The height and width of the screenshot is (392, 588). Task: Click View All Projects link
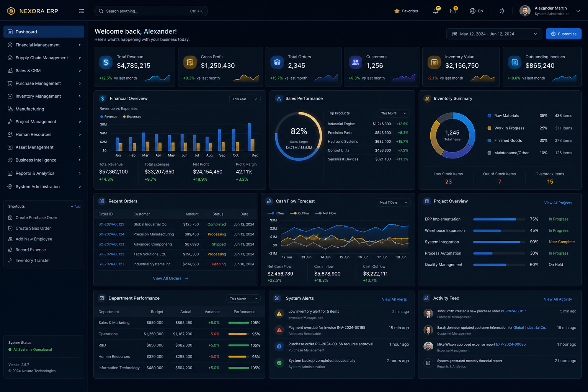[x=558, y=203]
